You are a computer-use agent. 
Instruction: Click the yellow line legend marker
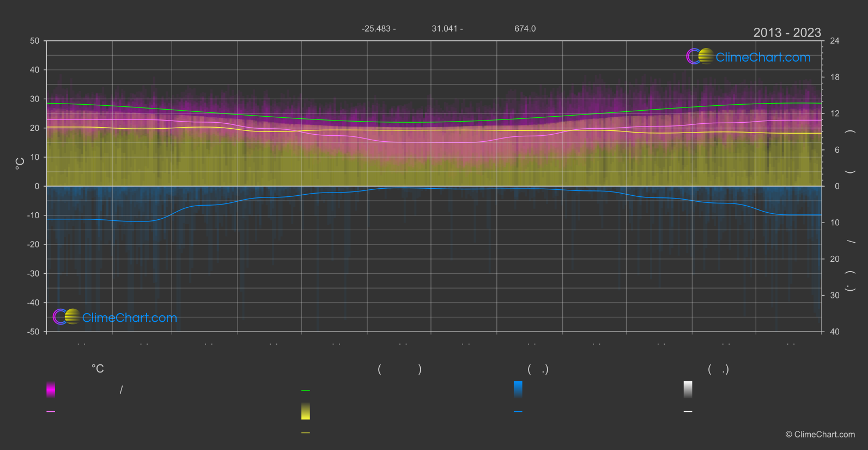(306, 433)
